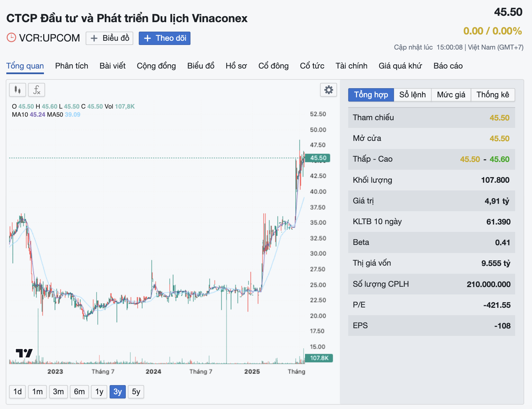Click the Tham chiếu value row
532x409 pixels.
[432, 118]
